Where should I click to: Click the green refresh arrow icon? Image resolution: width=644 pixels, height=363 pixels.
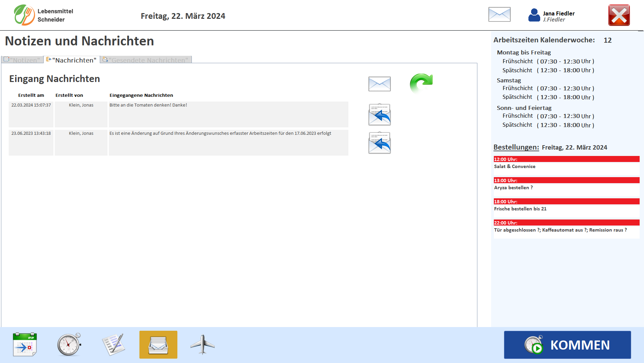coord(421,83)
